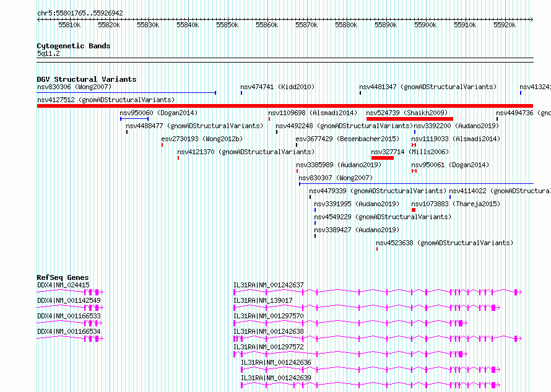Select the nsv524739 (Shaikh2009) red bar
The width and height of the screenshot is (551, 392).
pos(410,119)
